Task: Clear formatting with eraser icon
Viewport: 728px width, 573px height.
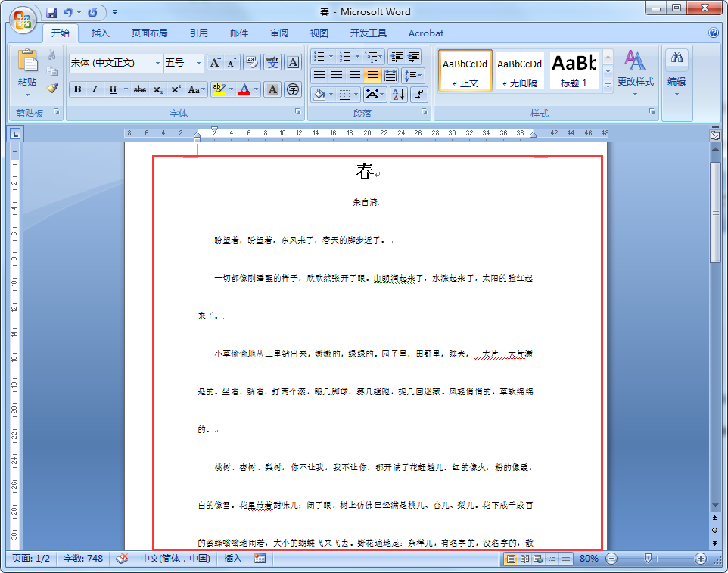Action: coord(252,63)
